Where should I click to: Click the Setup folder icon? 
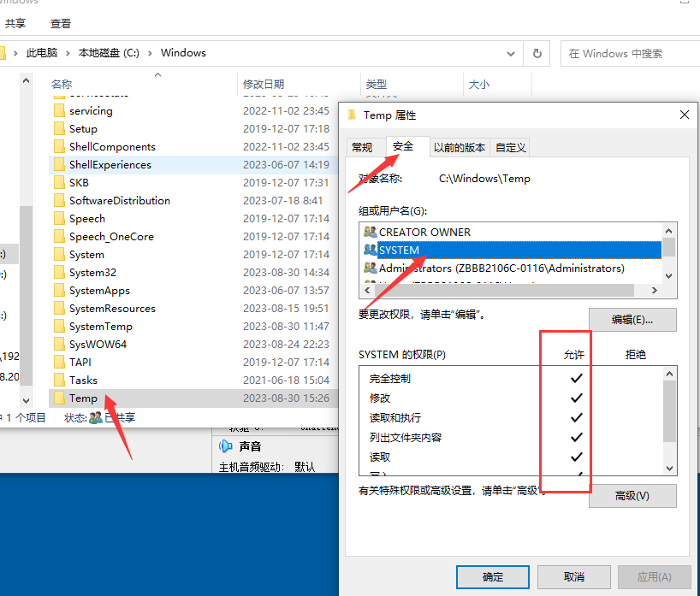click(x=59, y=128)
